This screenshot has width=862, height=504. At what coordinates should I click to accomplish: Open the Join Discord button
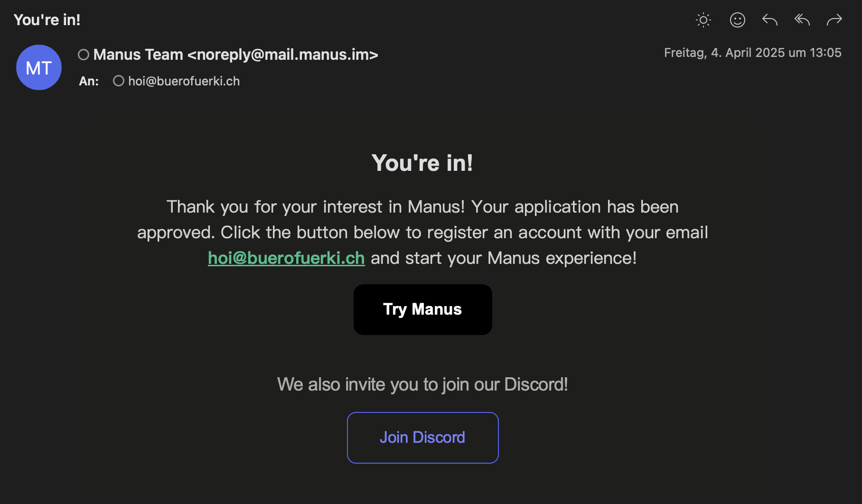pyautogui.click(x=422, y=438)
